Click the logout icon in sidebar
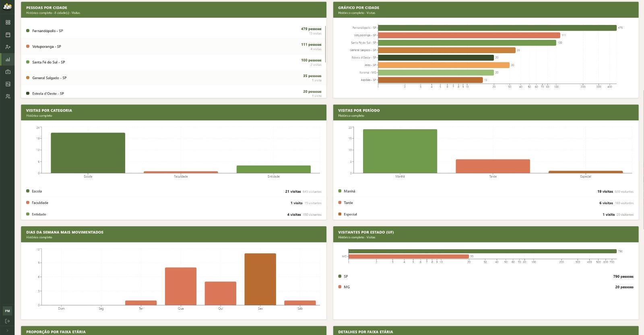644x335 pixels. 7,321
